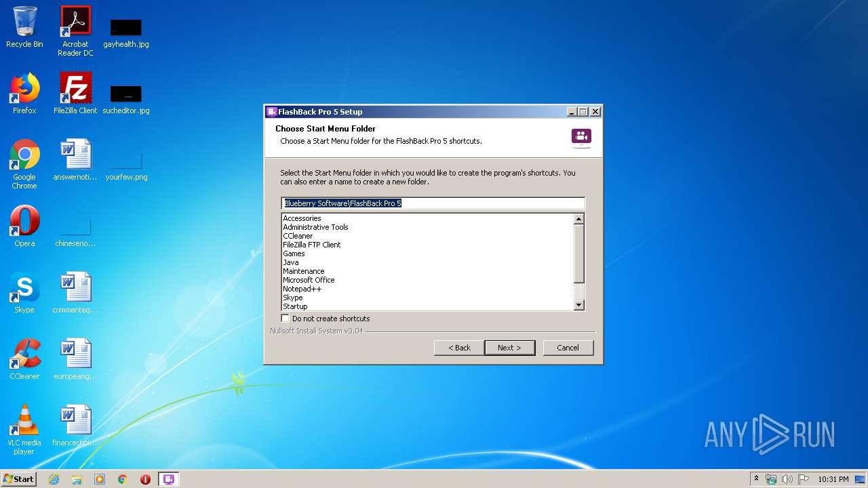868x488 pixels.
Task: Cancel the FlashBack Pro 5 setup
Action: click(x=568, y=348)
